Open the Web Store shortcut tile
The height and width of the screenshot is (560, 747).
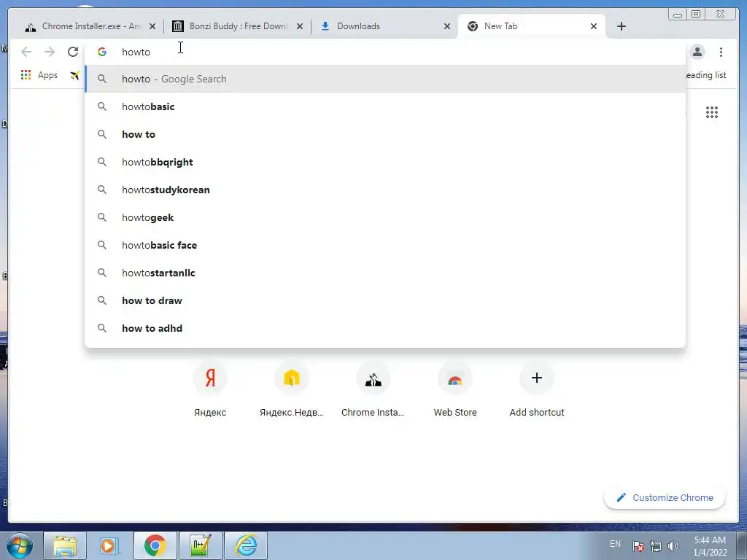[x=455, y=389]
